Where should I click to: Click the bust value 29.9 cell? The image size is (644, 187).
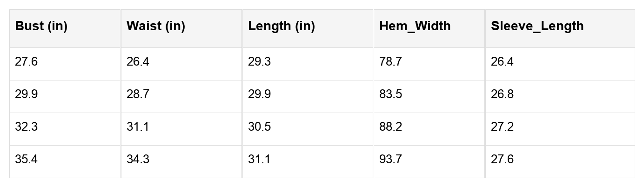click(27, 94)
